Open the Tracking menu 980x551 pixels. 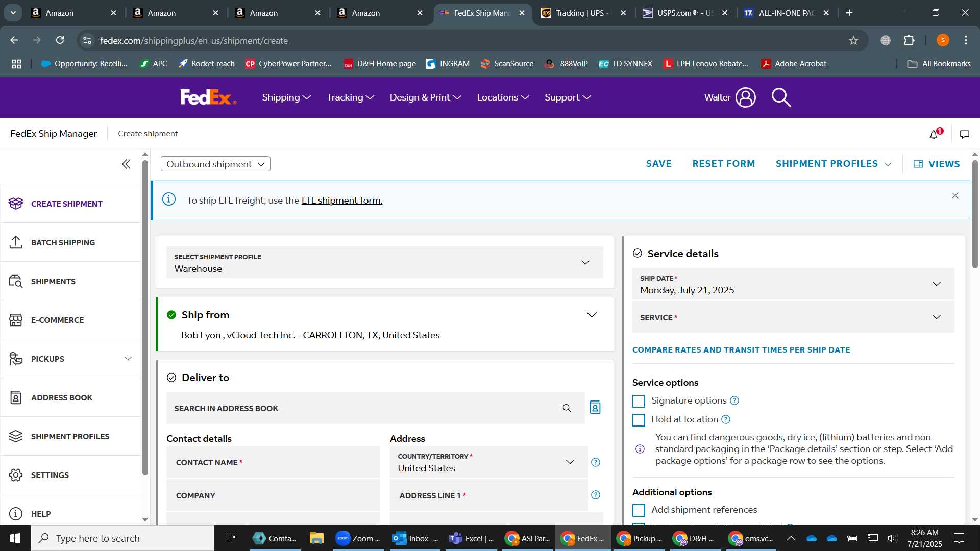350,97
